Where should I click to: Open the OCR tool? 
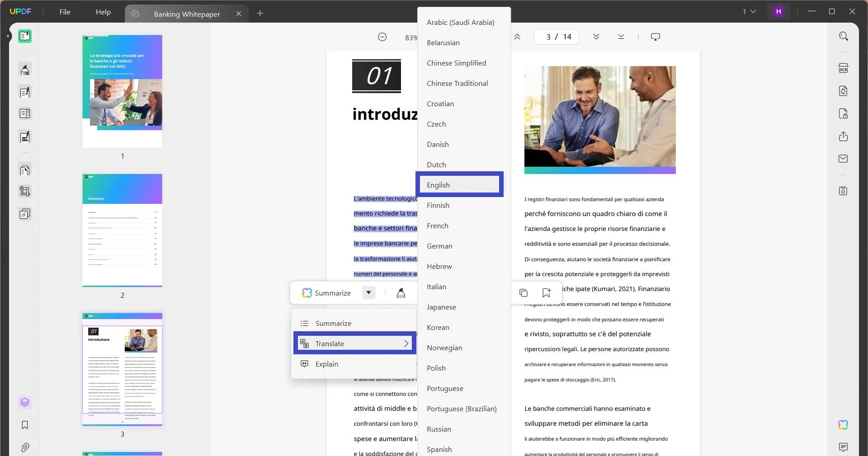844,67
